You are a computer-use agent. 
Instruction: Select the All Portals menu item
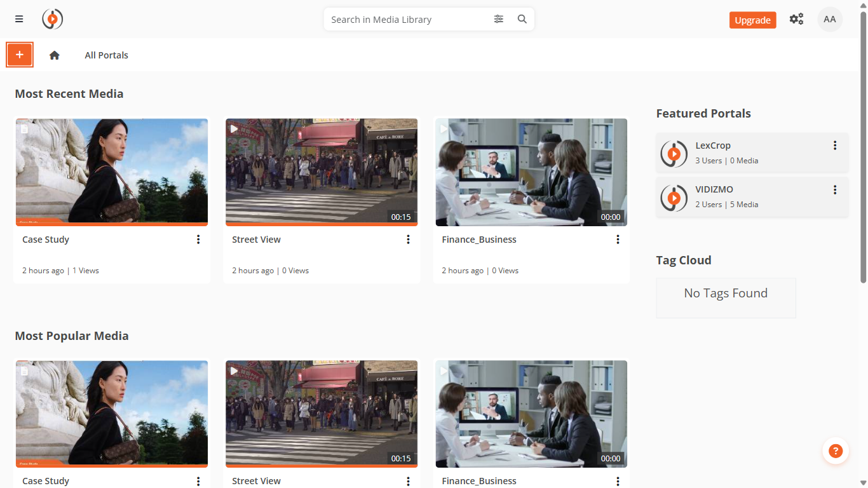tap(107, 55)
